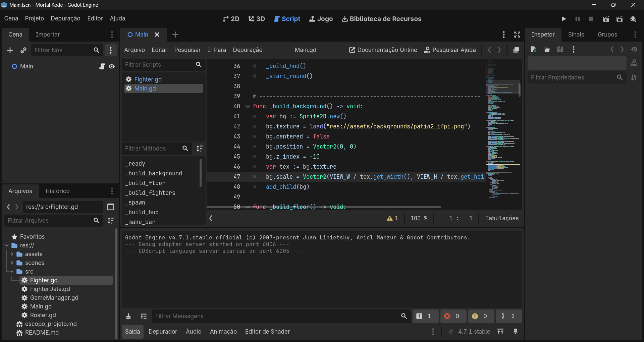Save the edited resource icon
Viewport: 644px width, 342px height.
coord(560,50)
